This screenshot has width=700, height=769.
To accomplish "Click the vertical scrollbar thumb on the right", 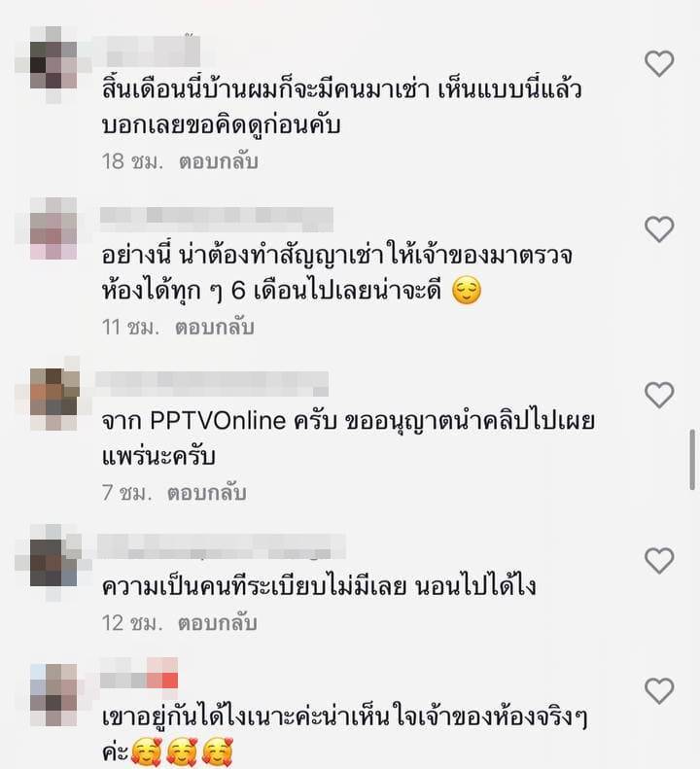I will click(x=692, y=460).
